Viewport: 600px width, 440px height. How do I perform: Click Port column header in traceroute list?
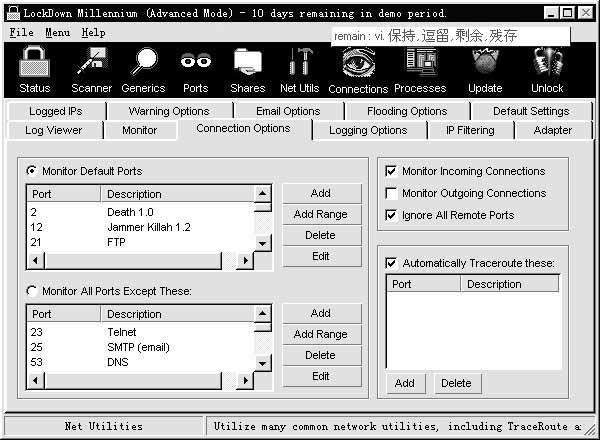tap(423, 284)
